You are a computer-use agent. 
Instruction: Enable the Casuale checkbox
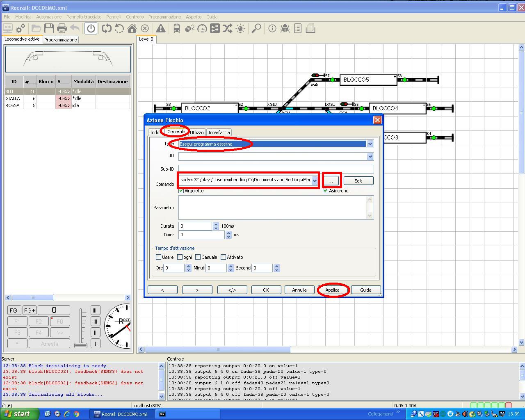pyautogui.click(x=198, y=257)
